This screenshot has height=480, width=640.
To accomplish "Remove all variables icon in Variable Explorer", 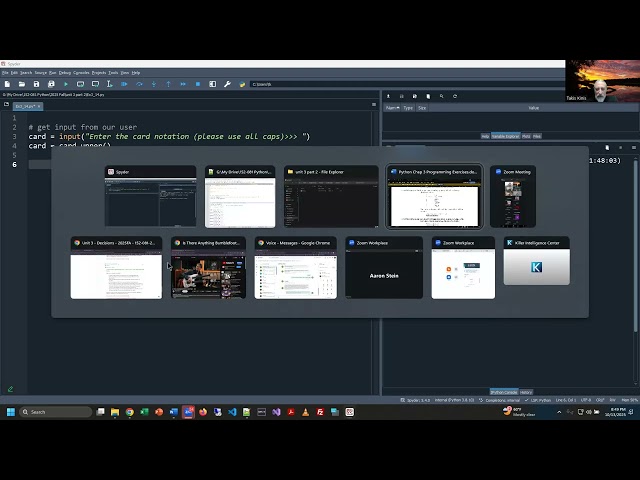I will (428, 96).
